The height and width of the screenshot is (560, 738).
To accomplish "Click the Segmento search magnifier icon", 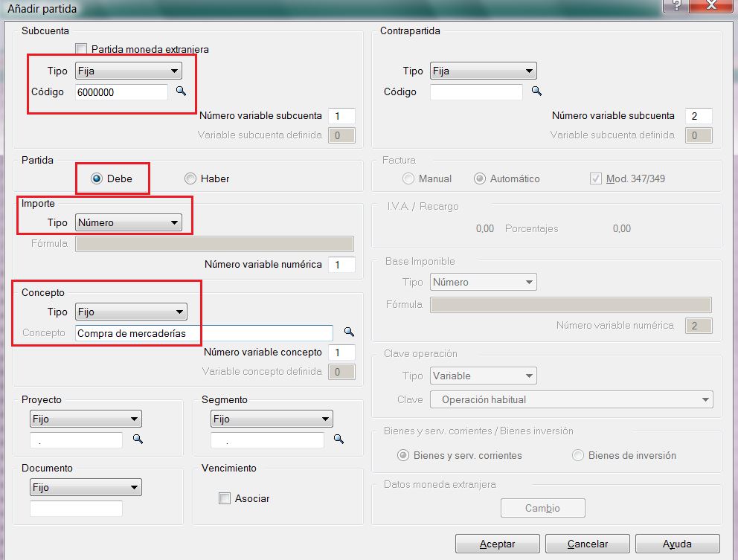I will (x=338, y=440).
